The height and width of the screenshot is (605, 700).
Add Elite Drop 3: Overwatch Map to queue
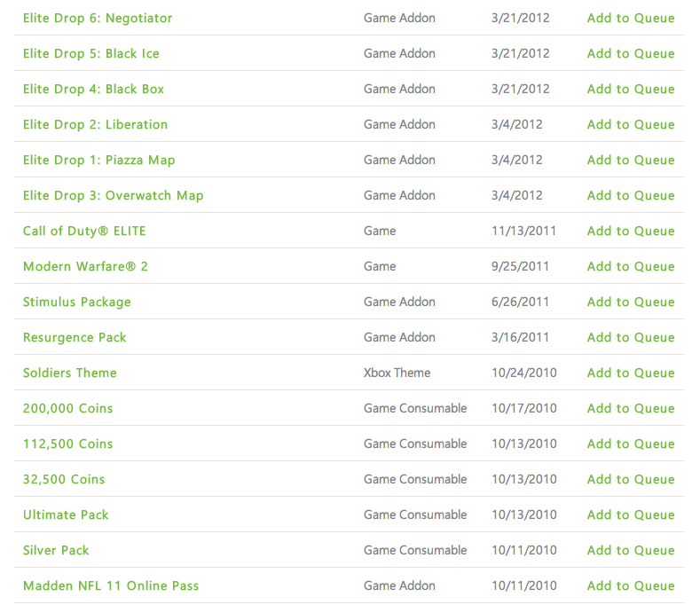point(631,195)
